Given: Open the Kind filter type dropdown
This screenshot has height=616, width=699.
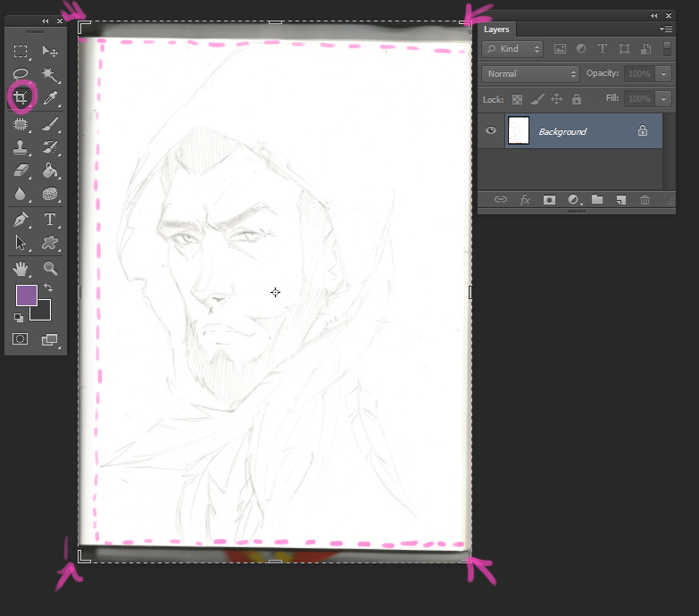Looking at the screenshot, I should pyautogui.click(x=512, y=49).
